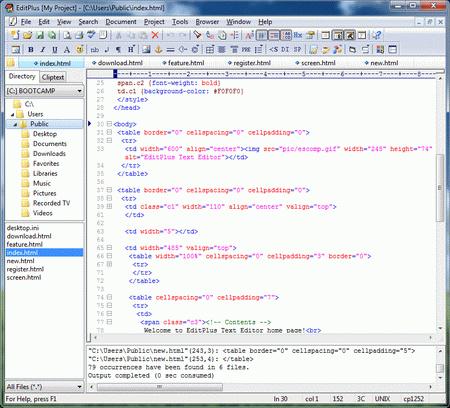Click the Insert Table icon
Image resolution: width=450 pixels, height=408 pixels.
point(210,50)
